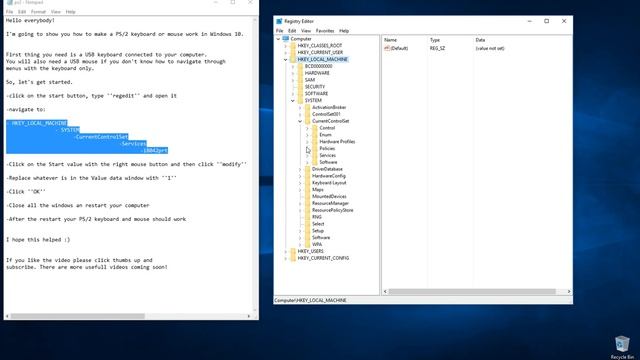Click Registry Editor horizontal scrollbar
This screenshot has width=640, height=360.
[x=472, y=291]
